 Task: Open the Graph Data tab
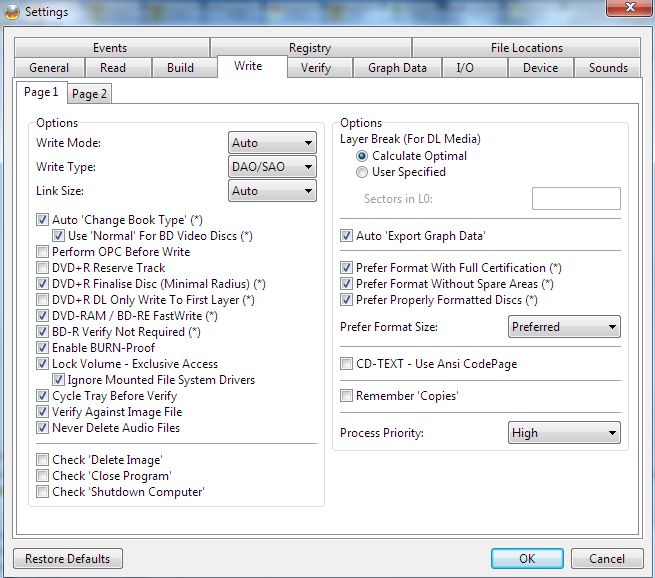click(x=397, y=68)
